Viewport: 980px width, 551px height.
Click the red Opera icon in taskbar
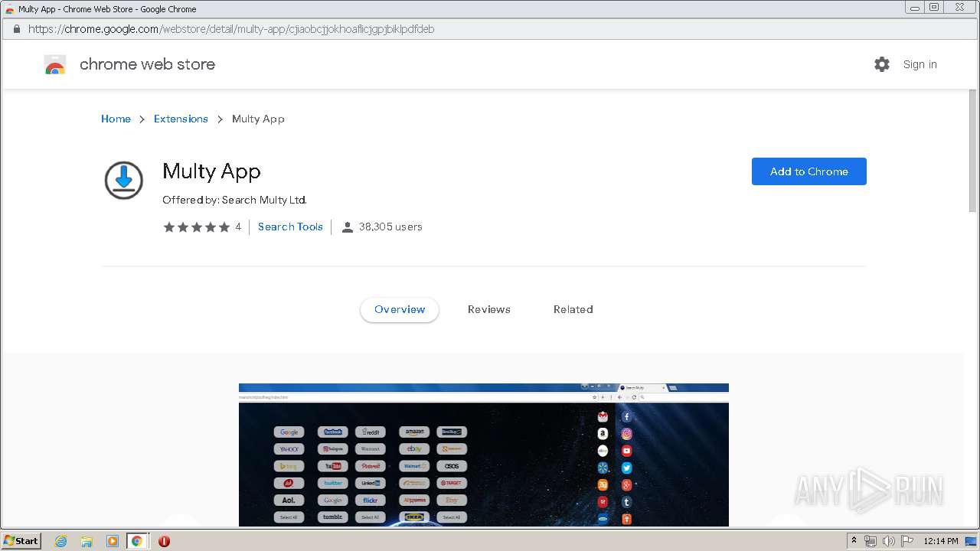pyautogui.click(x=164, y=541)
